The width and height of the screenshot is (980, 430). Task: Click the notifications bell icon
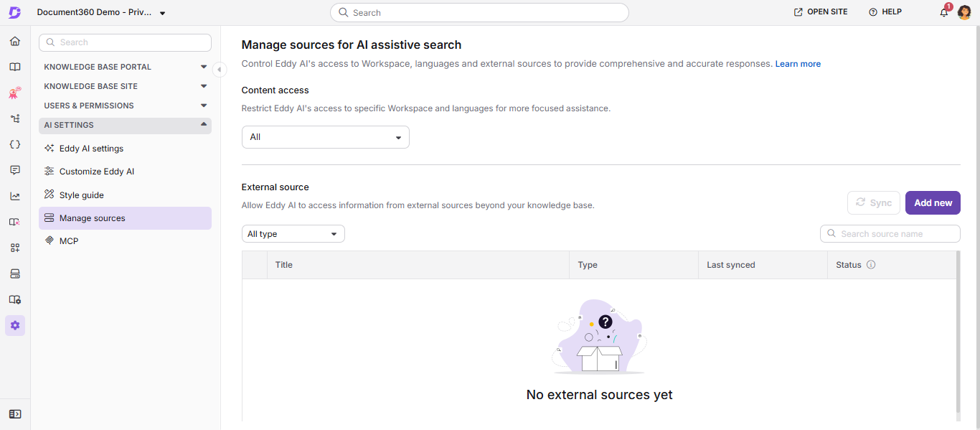(944, 12)
